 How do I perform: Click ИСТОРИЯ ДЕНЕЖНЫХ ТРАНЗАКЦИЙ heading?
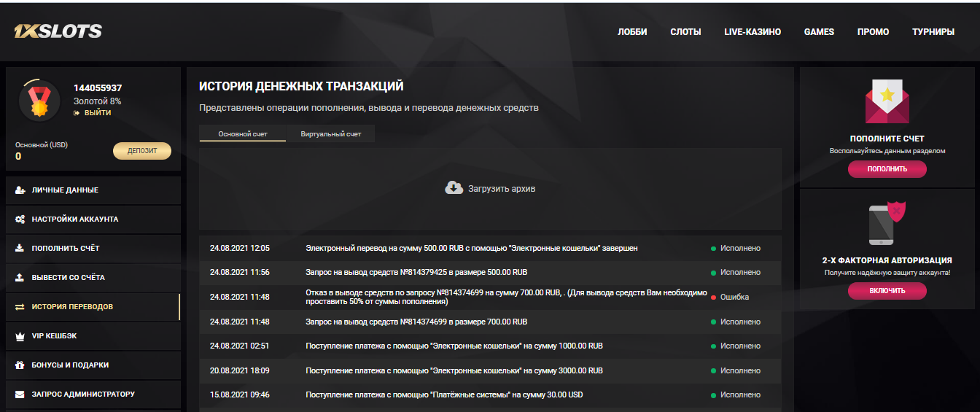[x=301, y=87]
